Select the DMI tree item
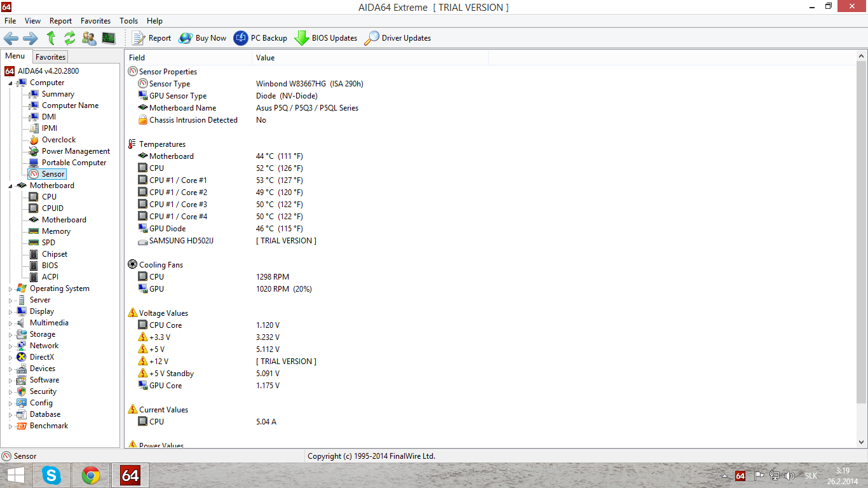868x488 pixels. (x=49, y=117)
